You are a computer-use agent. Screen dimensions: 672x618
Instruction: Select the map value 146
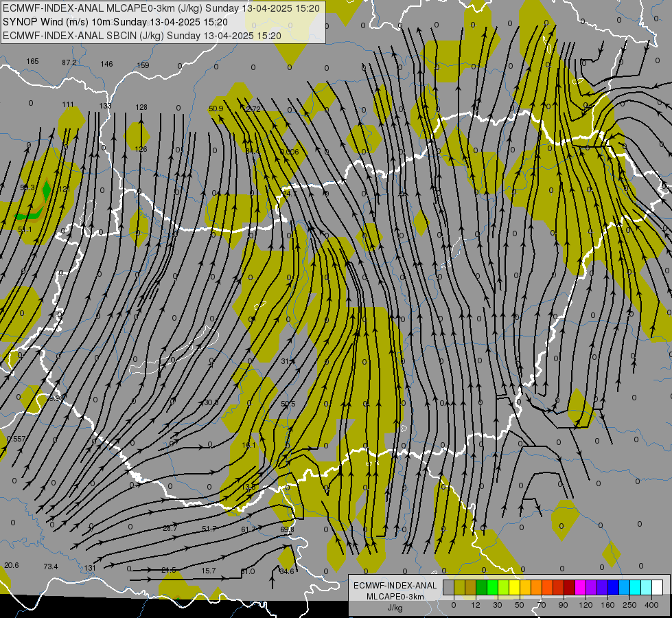[106, 64]
